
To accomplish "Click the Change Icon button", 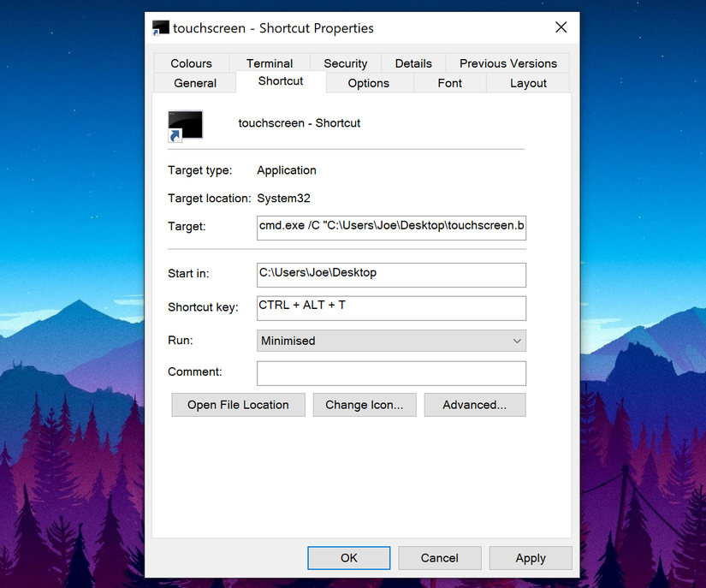I will pyautogui.click(x=365, y=405).
